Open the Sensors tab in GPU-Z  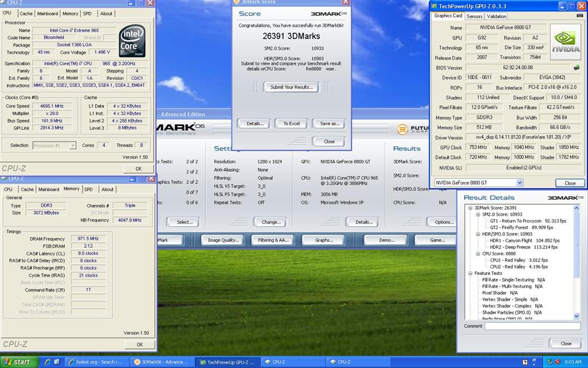474,17
